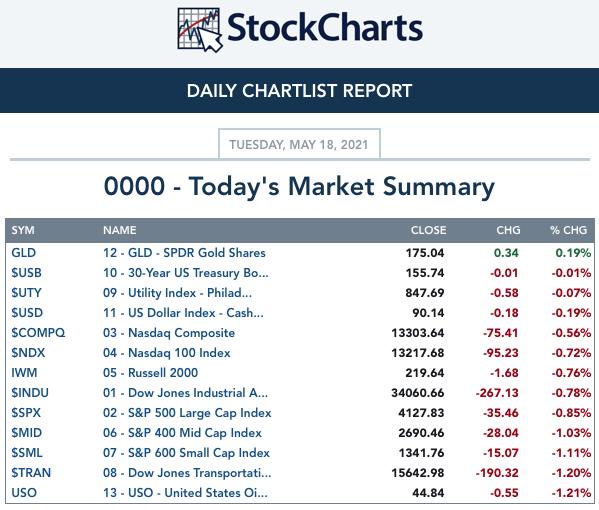Click the Tuesday, May 18, 2021 date box
Image resolution: width=599 pixels, height=510 pixels.
299,144
